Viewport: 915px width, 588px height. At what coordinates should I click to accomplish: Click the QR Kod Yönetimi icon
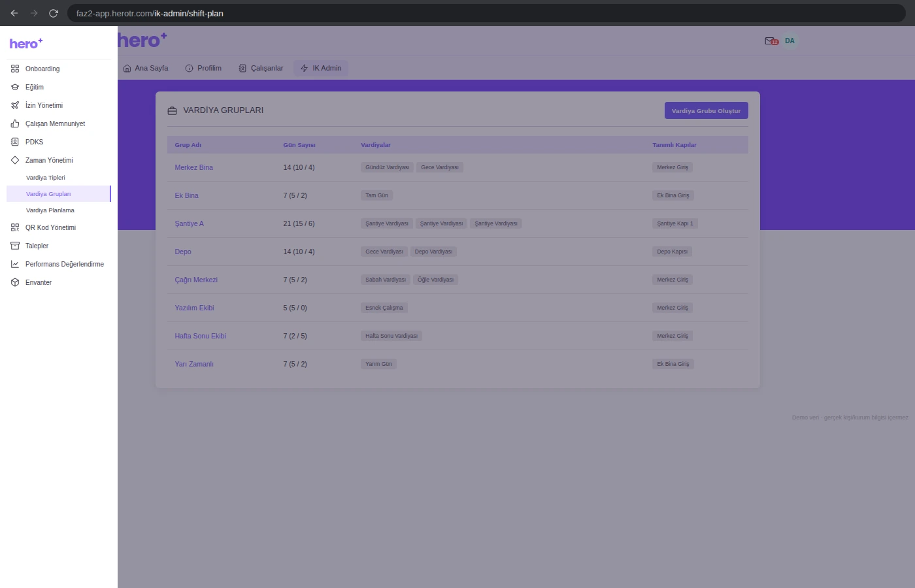pyautogui.click(x=15, y=227)
